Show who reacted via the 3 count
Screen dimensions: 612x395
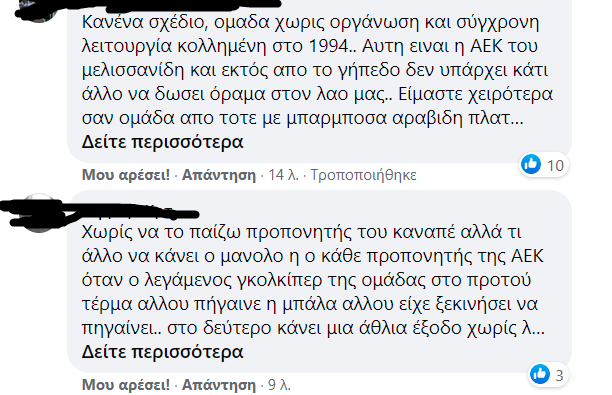point(559,375)
